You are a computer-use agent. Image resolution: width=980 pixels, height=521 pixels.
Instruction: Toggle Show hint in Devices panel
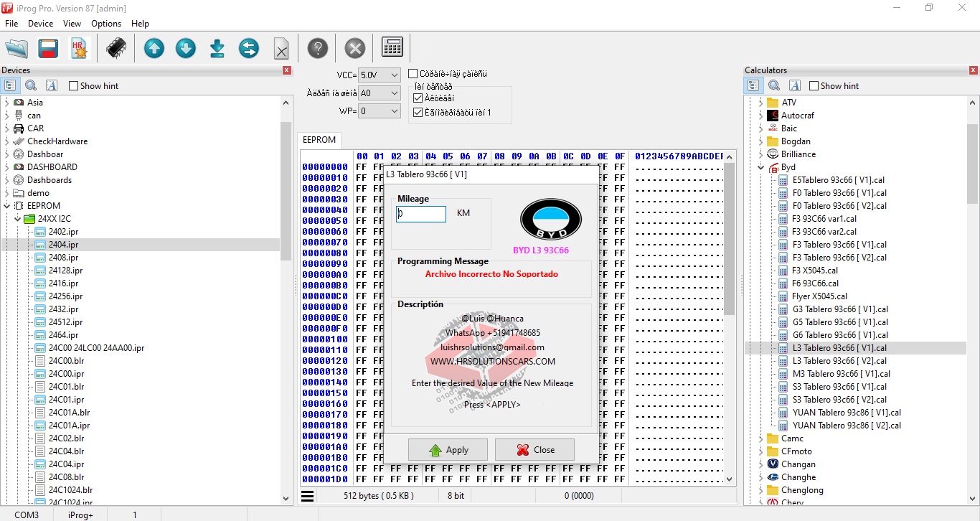(93, 86)
